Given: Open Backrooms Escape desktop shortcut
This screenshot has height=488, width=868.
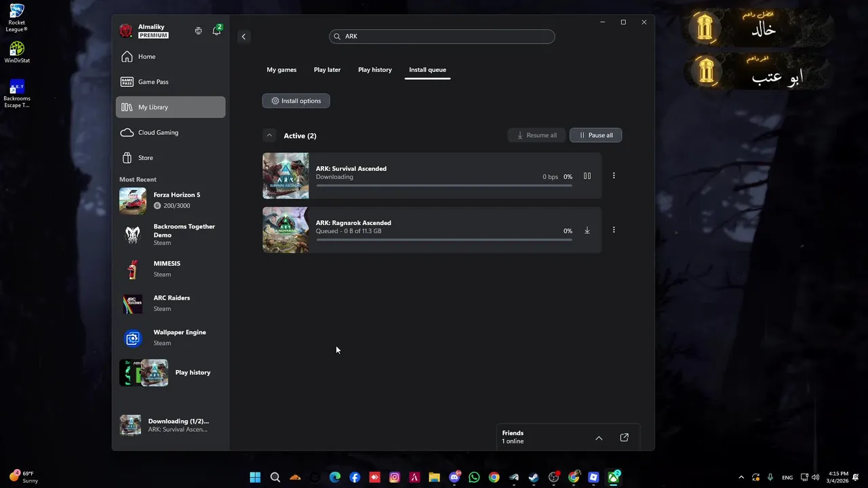Looking at the screenshot, I should 17,94.
